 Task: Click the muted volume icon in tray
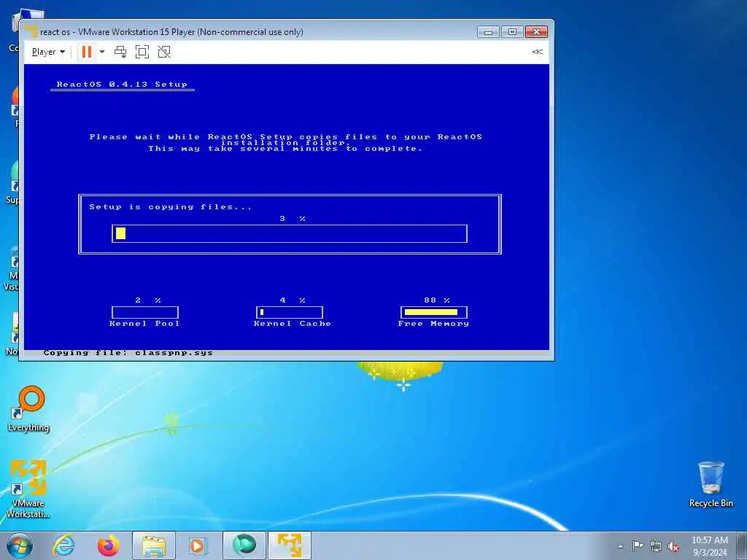[x=673, y=546]
